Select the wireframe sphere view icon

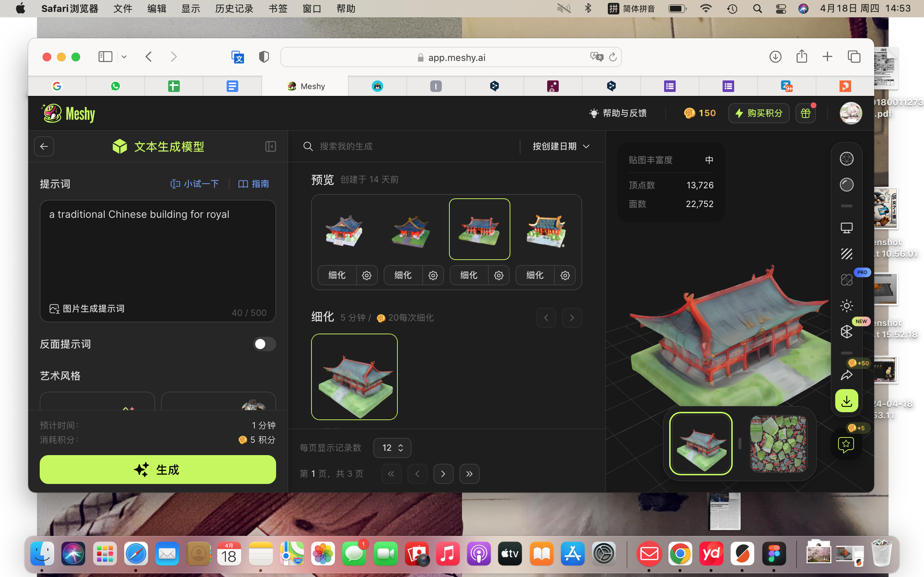pyautogui.click(x=846, y=159)
